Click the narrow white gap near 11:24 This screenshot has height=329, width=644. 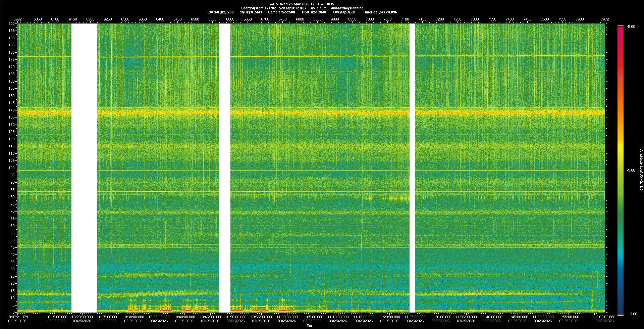point(412,168)
